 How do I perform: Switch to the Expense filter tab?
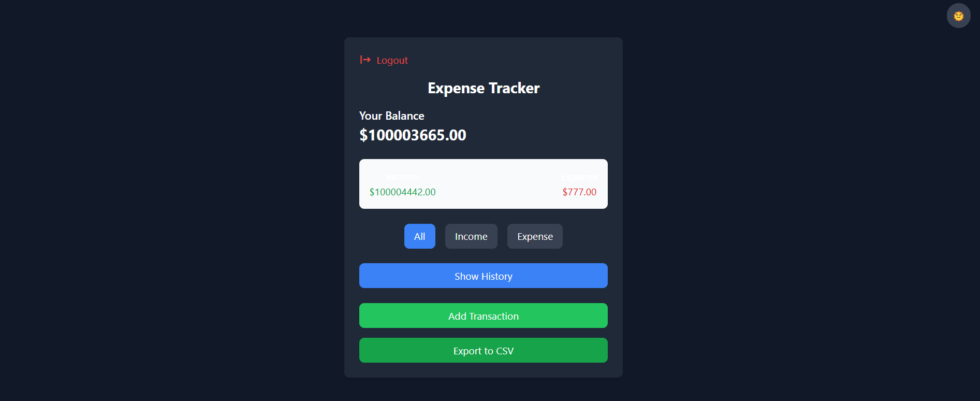535,236
